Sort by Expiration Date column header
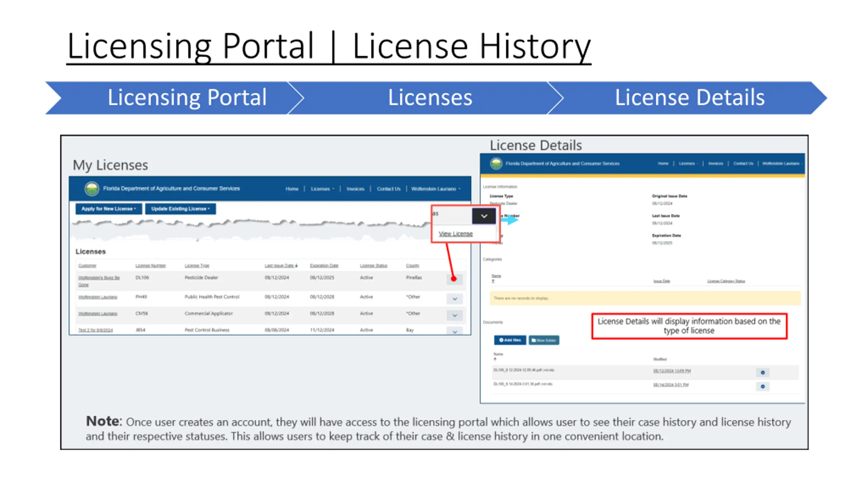The width and height of the screenshot is (868, 488). pos(324,266)
